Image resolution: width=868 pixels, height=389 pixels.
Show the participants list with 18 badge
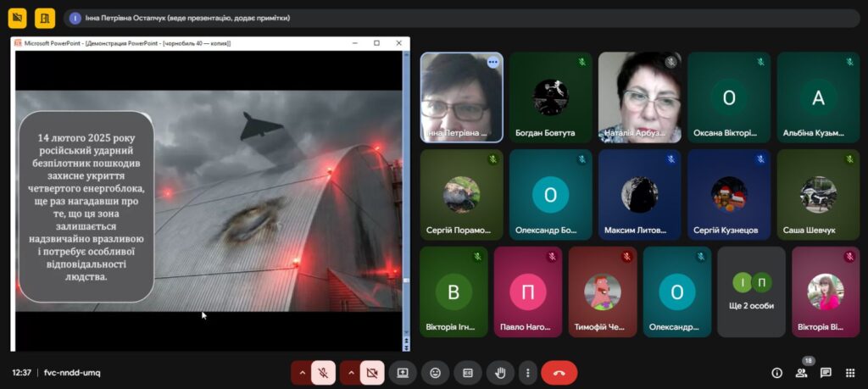[801, 372]
